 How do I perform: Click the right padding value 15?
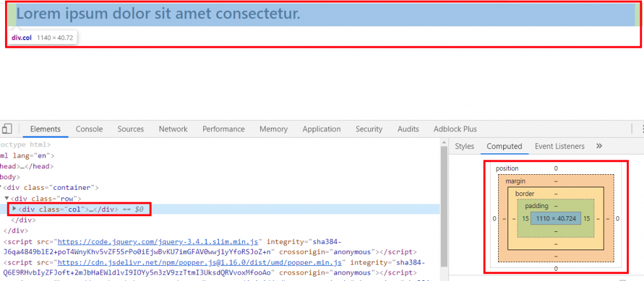pyautogui.click(x=586, y=219)
